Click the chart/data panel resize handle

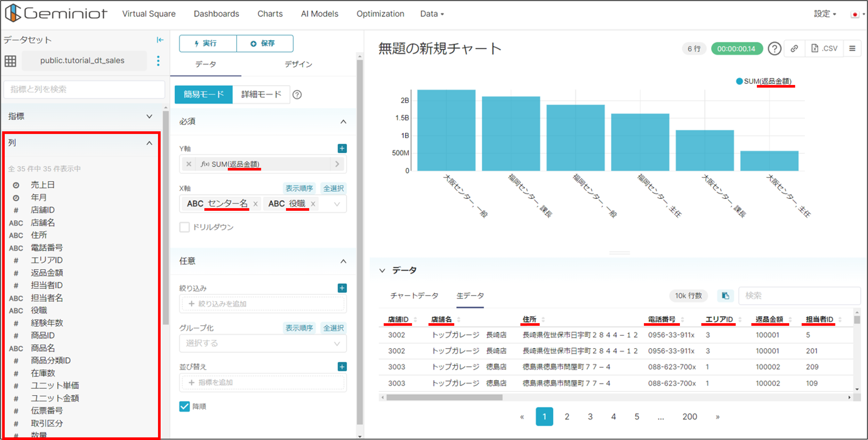(x=619, y=253)
